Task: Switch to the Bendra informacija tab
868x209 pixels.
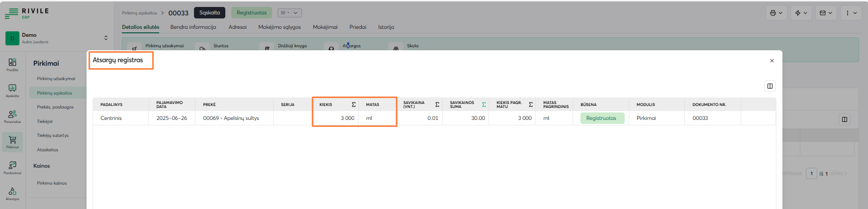Action: tap(193, 27)
